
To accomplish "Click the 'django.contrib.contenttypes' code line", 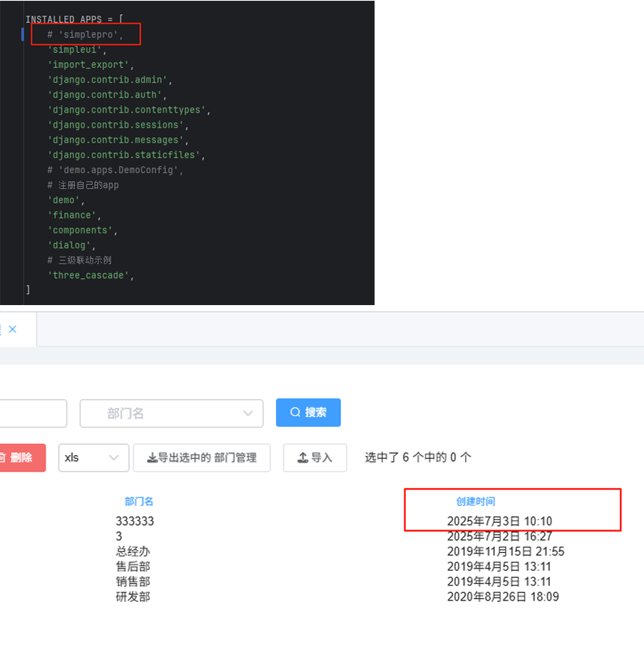I will 129,110.
